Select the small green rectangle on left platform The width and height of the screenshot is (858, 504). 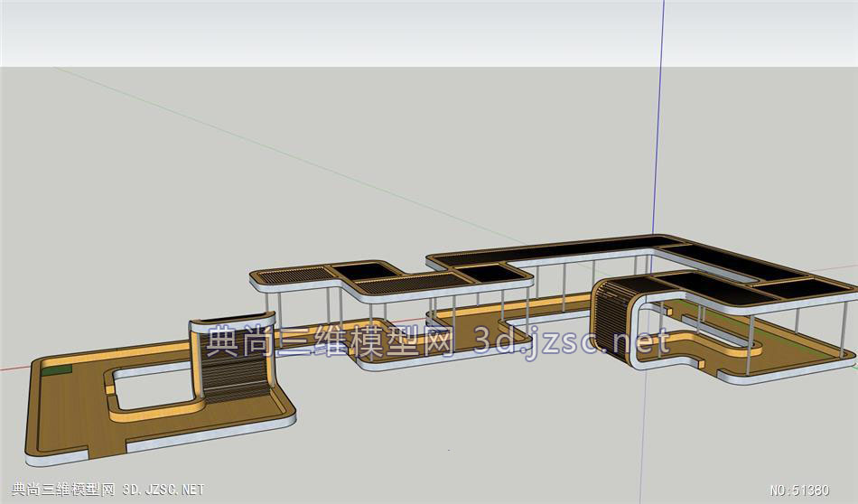[x=57, y=370]
